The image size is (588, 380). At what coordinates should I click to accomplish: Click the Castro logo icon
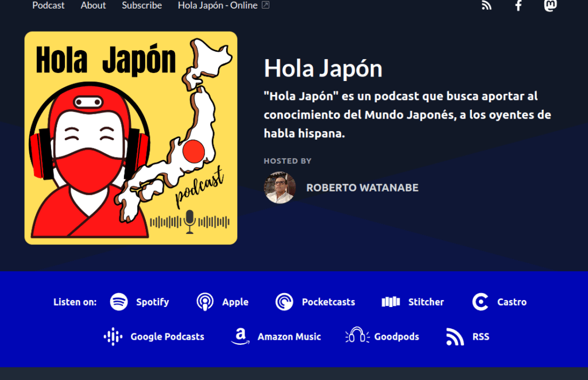tap(480, 302)
